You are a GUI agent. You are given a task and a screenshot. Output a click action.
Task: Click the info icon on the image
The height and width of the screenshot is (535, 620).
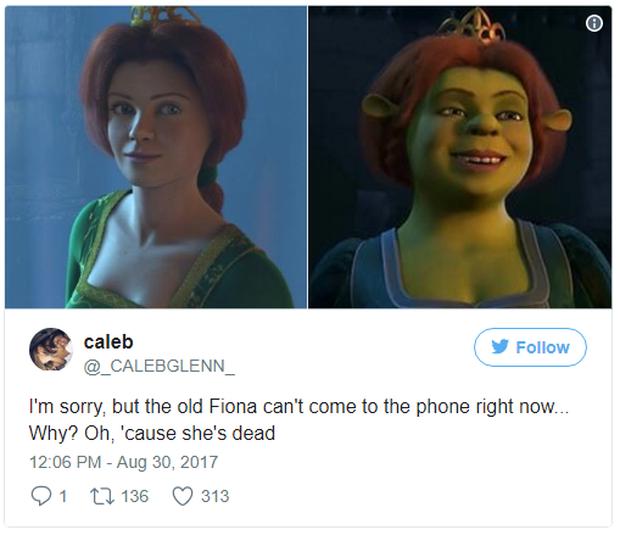tap(594, 23)
